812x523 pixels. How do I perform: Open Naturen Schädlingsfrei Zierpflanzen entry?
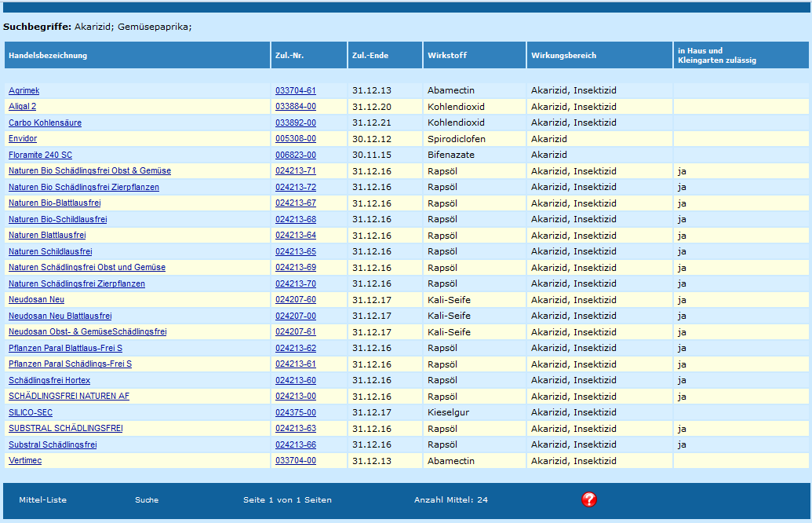coord(77,283)
